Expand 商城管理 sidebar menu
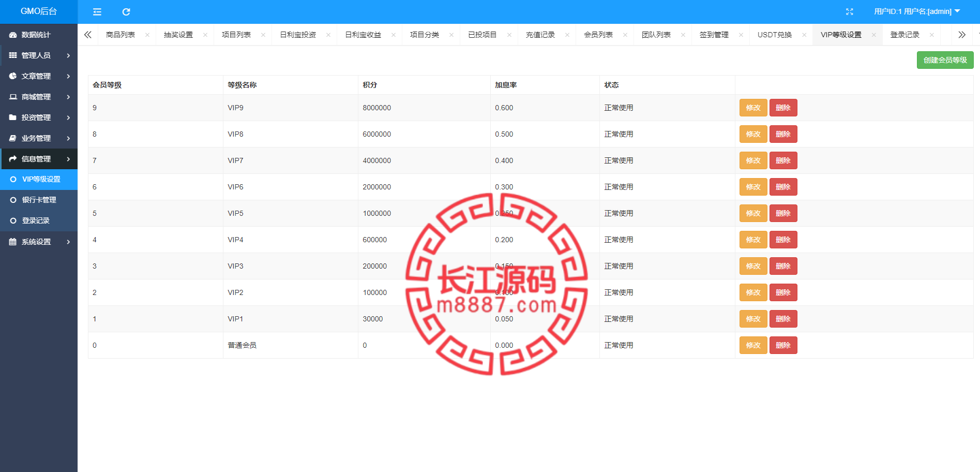 [39, 97]
